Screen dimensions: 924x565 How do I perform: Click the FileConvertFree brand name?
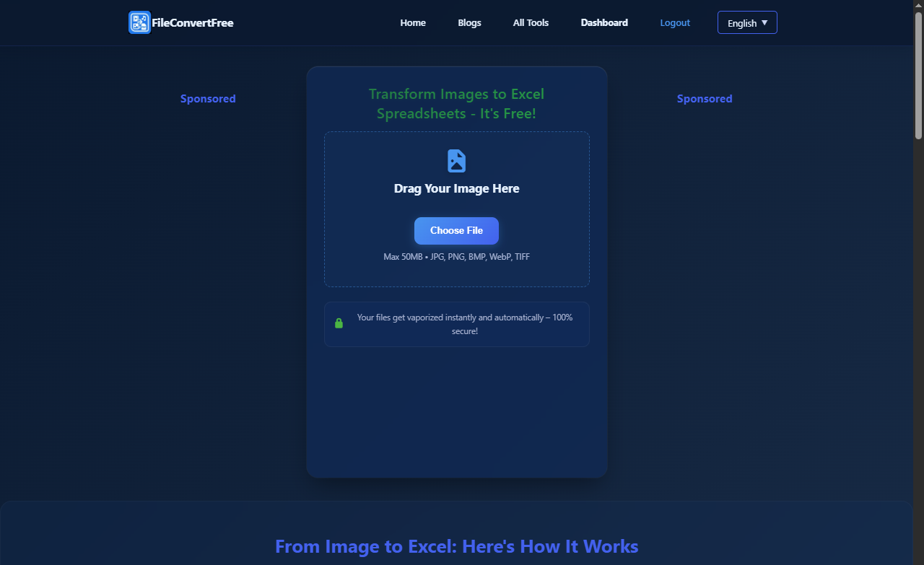click(192, 22)
